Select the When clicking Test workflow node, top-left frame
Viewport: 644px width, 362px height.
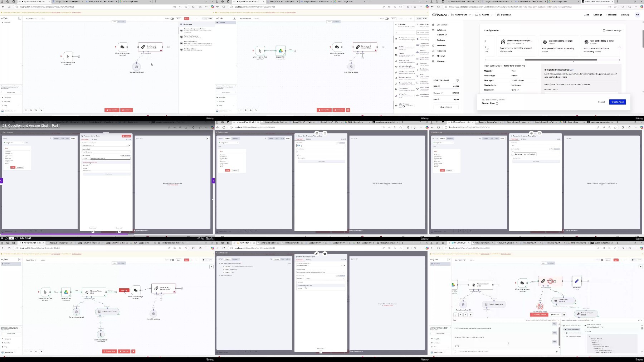[x=68, y=56]
